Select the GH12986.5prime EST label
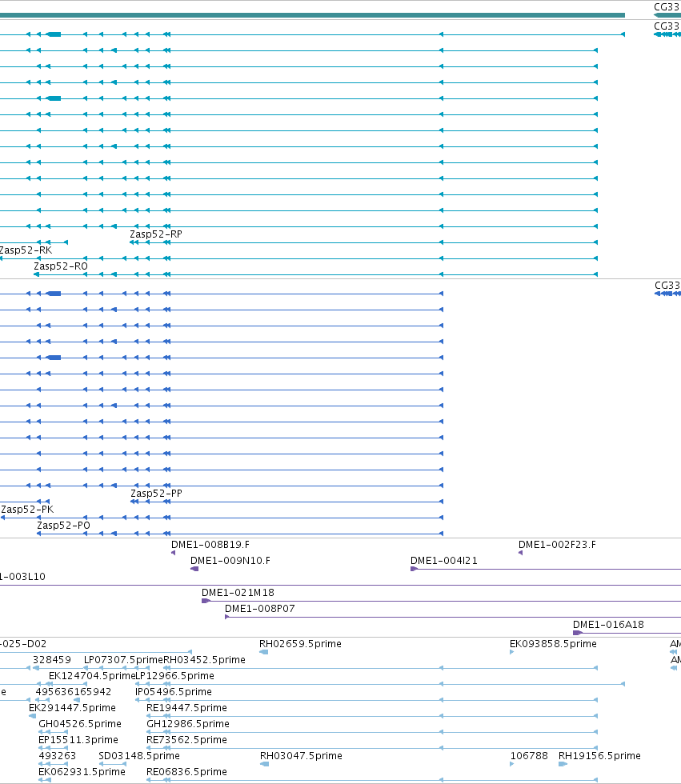Viewport: 681px width, 784px height. tap(188, 723)
